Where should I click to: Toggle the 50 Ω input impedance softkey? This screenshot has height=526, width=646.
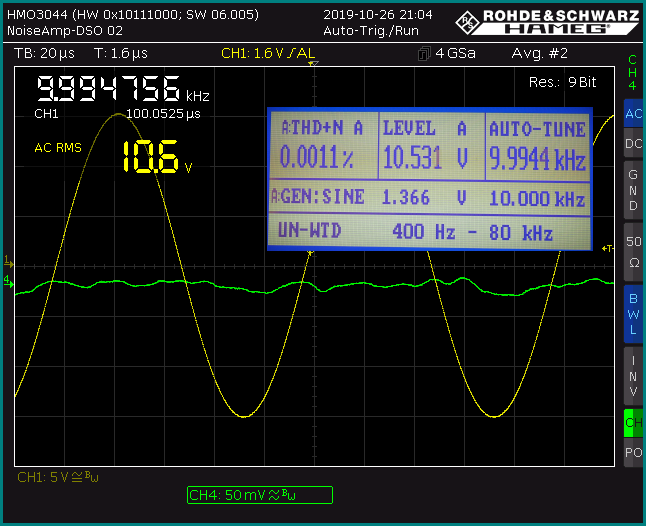tap(633, 252)
